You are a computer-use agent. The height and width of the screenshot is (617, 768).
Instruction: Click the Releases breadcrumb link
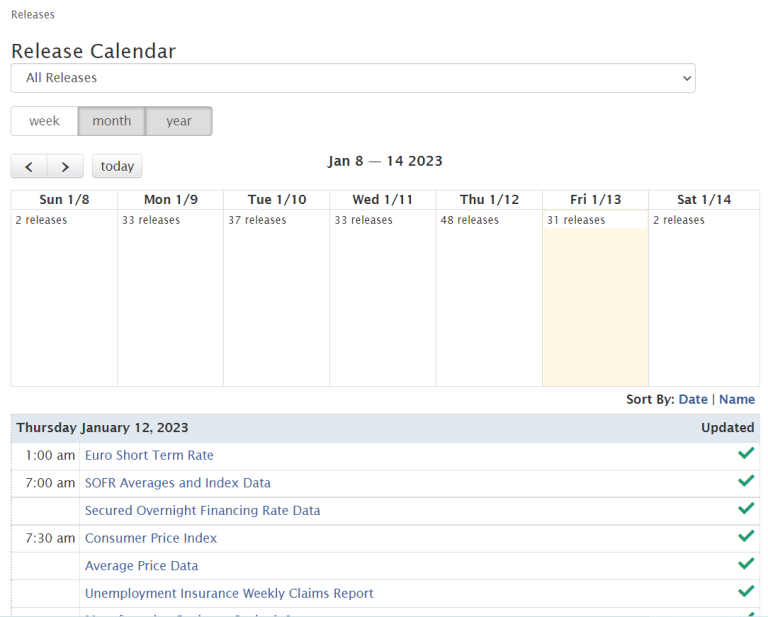33,15
